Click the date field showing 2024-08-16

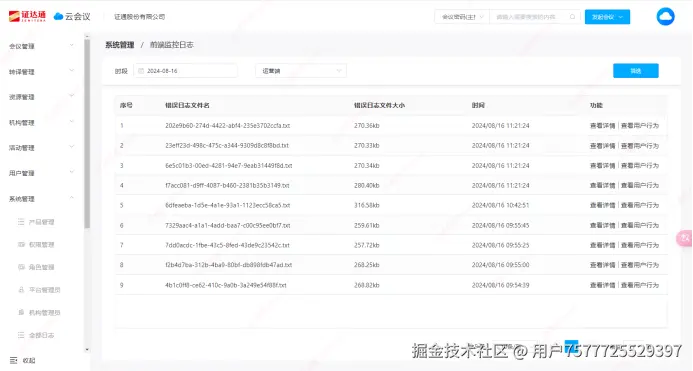[x=185, y=71]
